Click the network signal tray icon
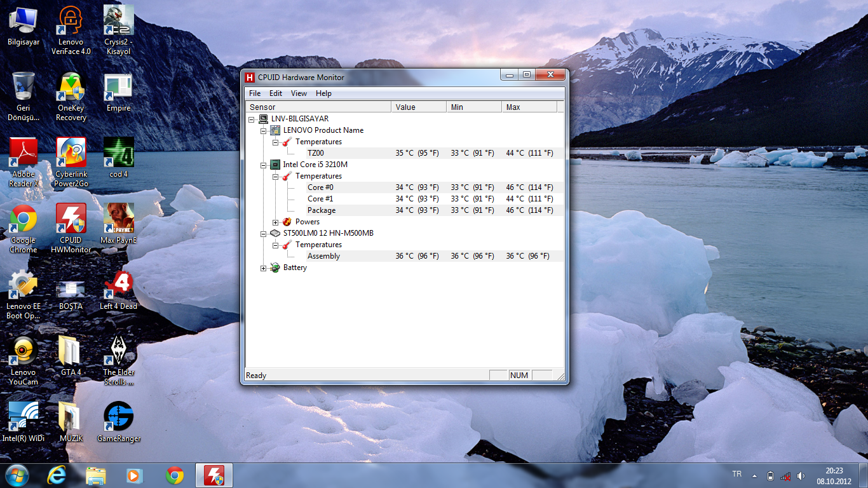Screen dimensions: 868x488 (786, 475)
